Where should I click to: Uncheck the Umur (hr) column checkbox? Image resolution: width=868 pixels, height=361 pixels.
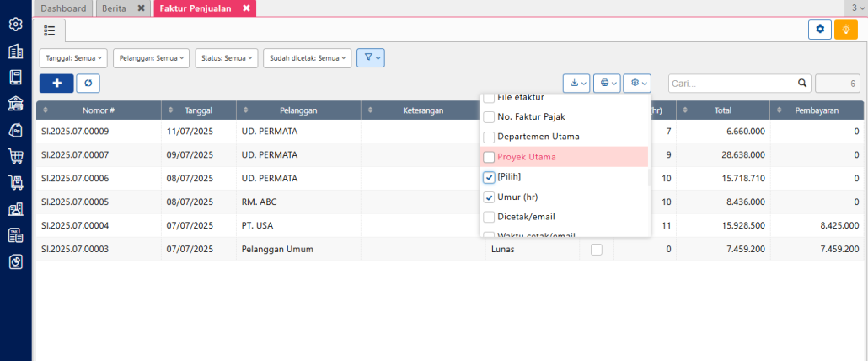(489, 197)
